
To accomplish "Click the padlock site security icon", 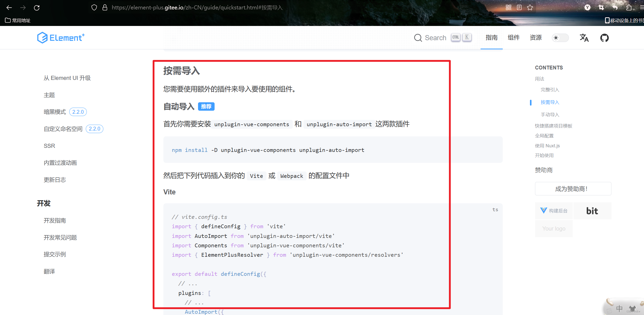I will pos(105,8).
